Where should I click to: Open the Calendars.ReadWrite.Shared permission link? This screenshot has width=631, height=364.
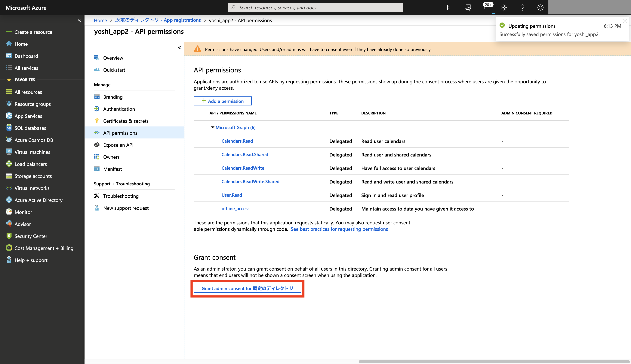point(250,181)
